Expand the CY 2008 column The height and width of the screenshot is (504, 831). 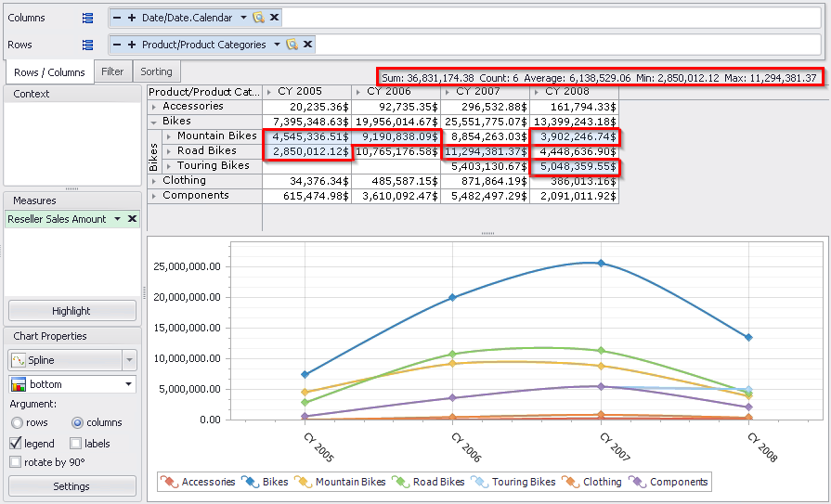click(x=537, y=92)
